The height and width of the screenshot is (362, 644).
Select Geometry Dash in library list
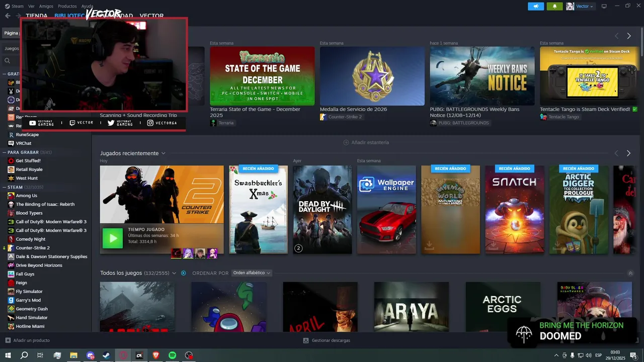[x=32, y=309]
